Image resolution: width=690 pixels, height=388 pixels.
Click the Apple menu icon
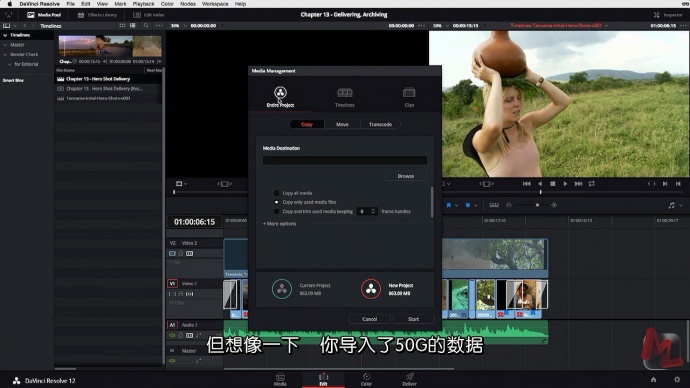(10, 4)
